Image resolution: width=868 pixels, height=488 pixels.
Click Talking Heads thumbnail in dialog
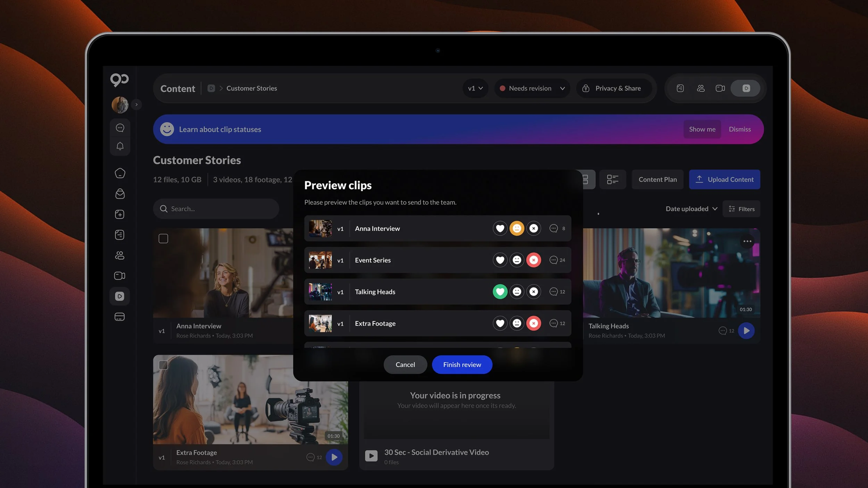pyautogui.click(x=320, y=292)
